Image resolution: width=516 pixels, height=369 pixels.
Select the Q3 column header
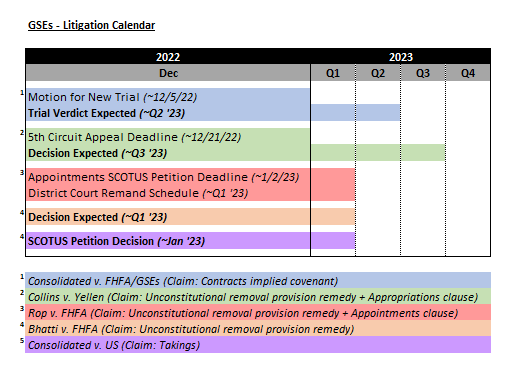tap(423, 73)
